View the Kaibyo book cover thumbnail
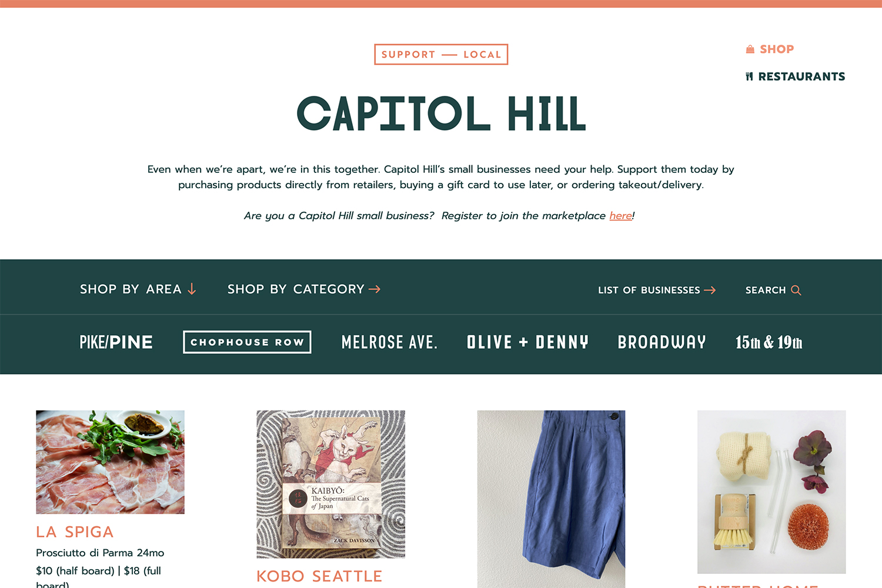The height and width of the screenshot is (588, 882). point(330,485)
